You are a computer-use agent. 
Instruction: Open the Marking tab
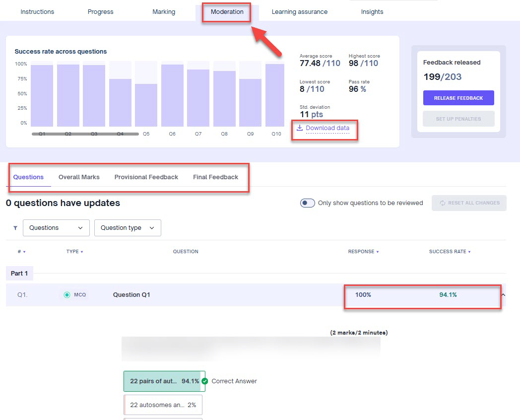coord(164,12)
